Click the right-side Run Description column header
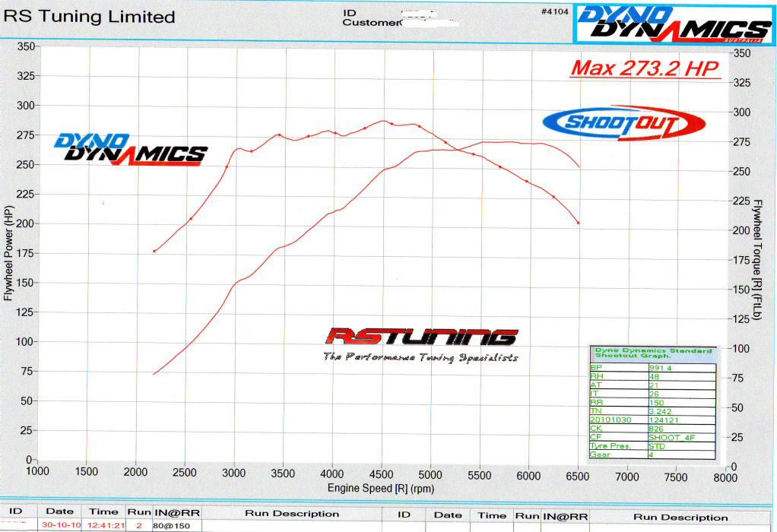Image resolution: width=777 pixels, height=532 pixels. tap(679, 517)
